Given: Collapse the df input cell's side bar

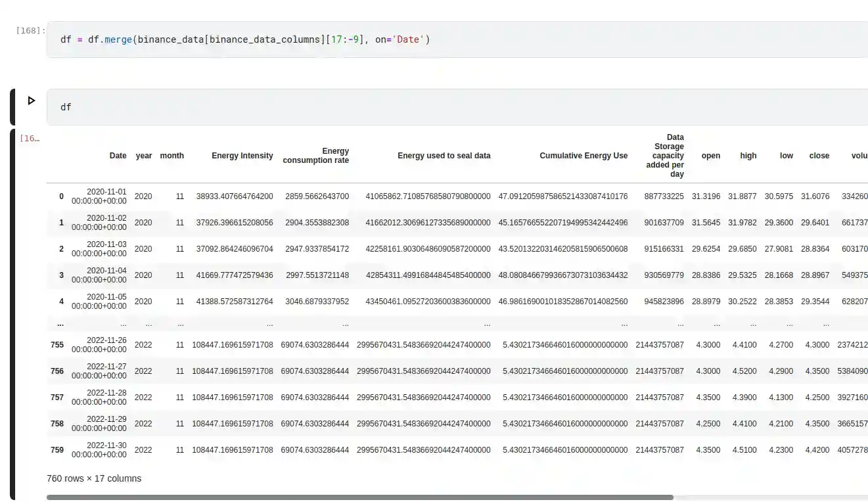Looking at the screenshot, I should click(x=12, y=107).
